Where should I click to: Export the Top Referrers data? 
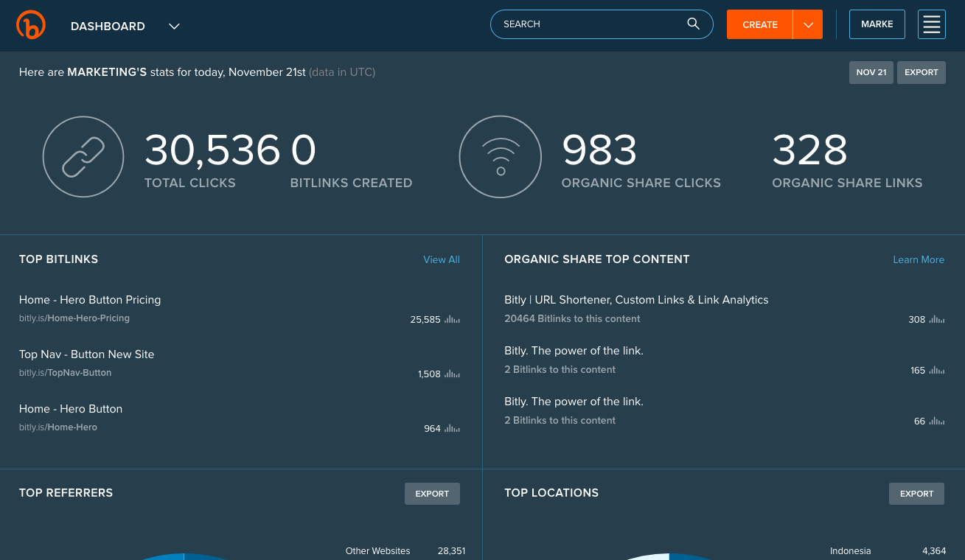click(x=432, y=494)
